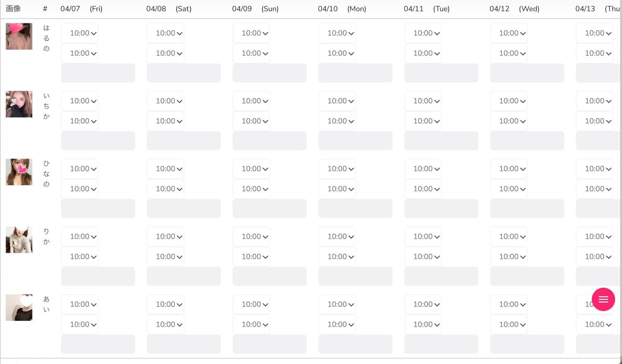Click はるの's gray note field for 04/10
The width and height of the screenshot is (622, 364).
[x=355, y=73]
